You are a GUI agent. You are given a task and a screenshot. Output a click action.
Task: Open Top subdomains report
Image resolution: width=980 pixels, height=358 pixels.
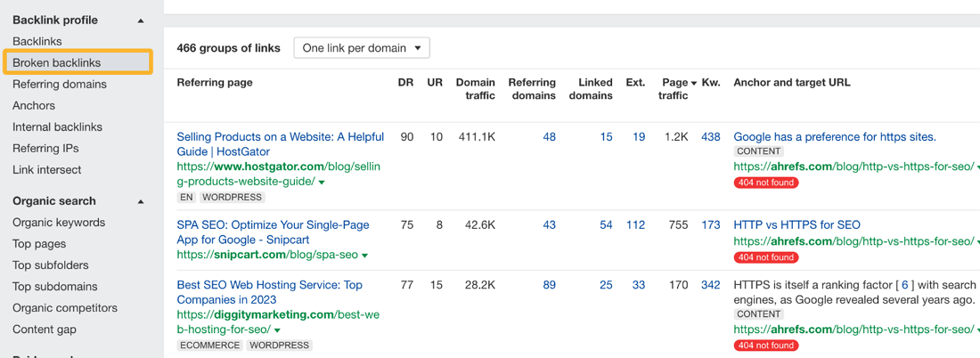click(55, 287)
